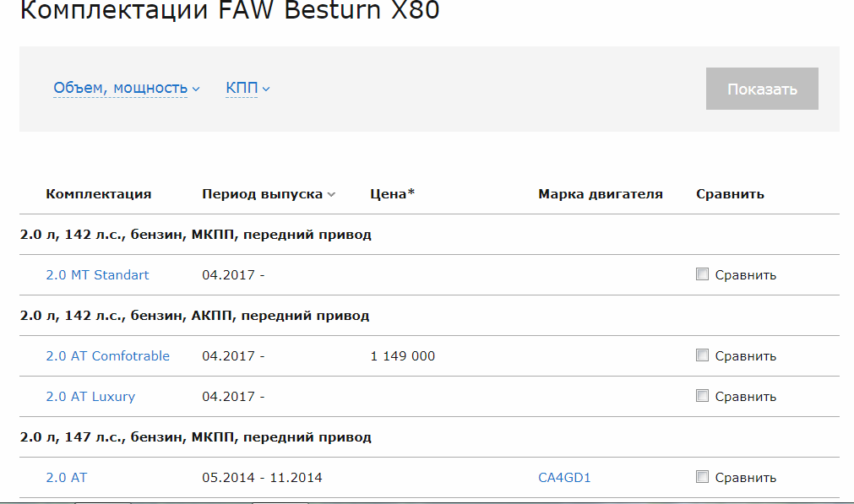
Task: Click the 04.2017 period in Standart row
Action: tap(233, 275)
